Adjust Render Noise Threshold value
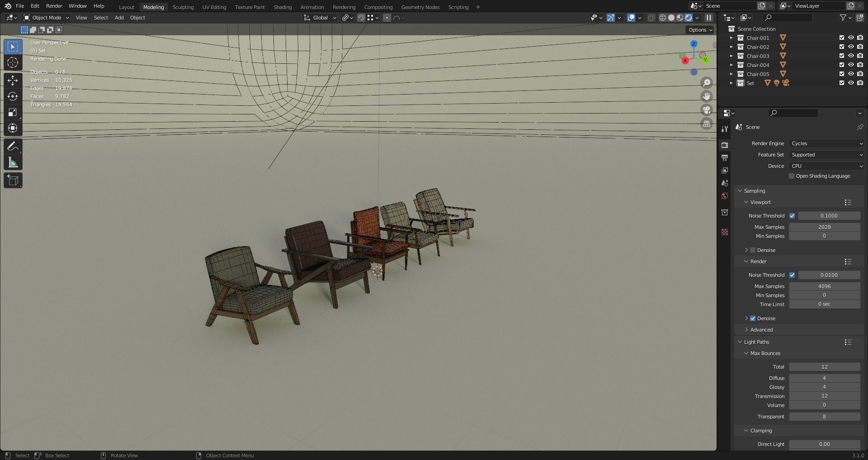 pos(829,275)
